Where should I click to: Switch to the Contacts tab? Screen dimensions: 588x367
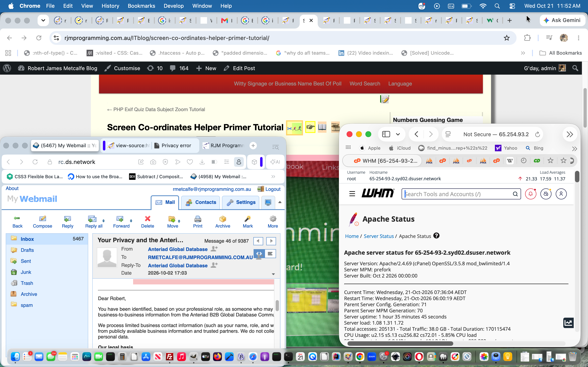coord(200,202)
